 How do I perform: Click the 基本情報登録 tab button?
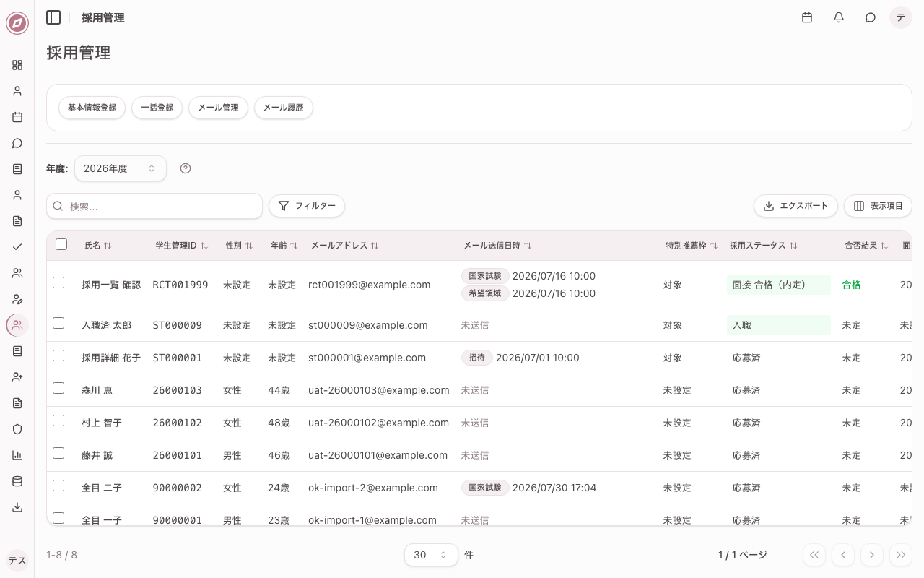(x=92, y=108)
